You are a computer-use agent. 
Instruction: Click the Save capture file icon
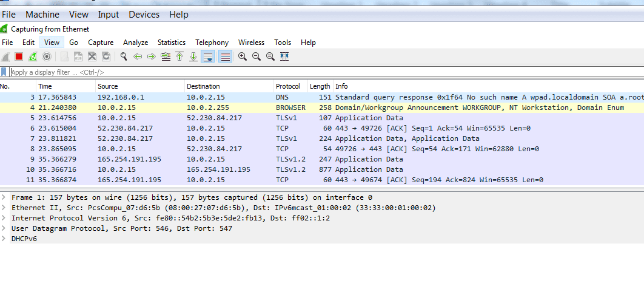point(78,56)
